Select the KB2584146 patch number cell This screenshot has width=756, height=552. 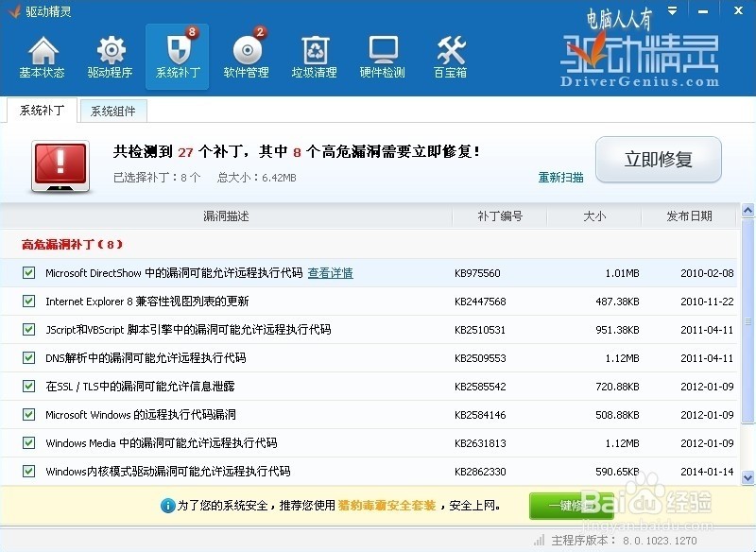480,415
